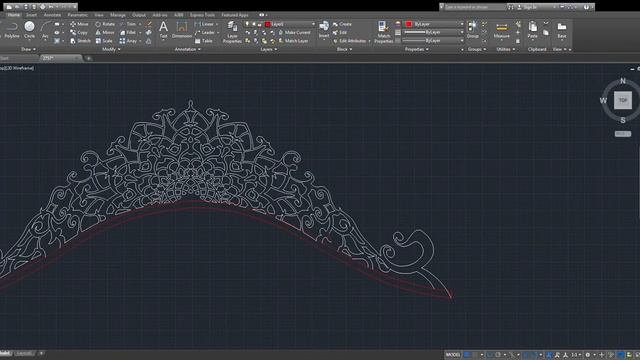
Task: Click Create block button
Action: coord(342,24)
